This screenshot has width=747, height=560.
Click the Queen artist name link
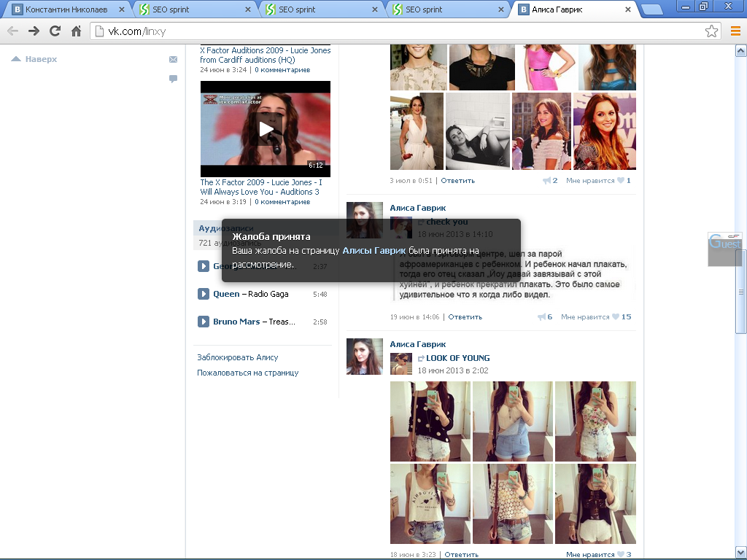226,294
